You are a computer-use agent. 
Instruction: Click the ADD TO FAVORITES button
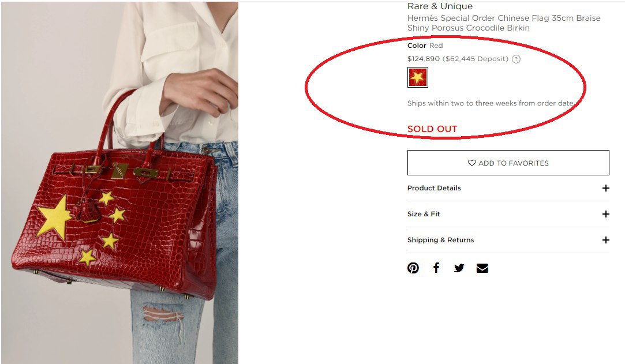pos(508,163)
